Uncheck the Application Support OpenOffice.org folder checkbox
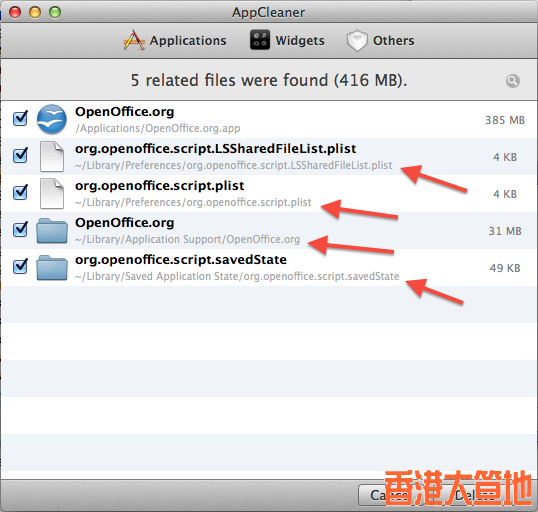This screenshot has width=538, height=512. 20,229
